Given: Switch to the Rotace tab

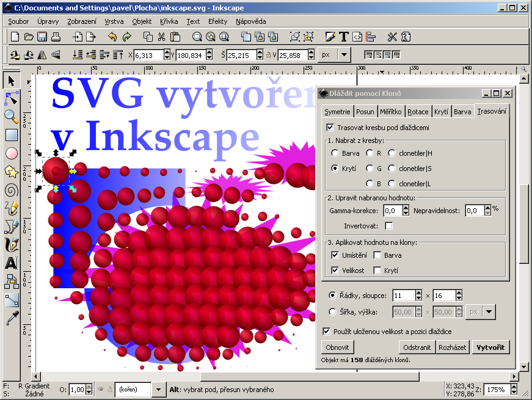Looking at the screenshot, I should tap(418, 112).
